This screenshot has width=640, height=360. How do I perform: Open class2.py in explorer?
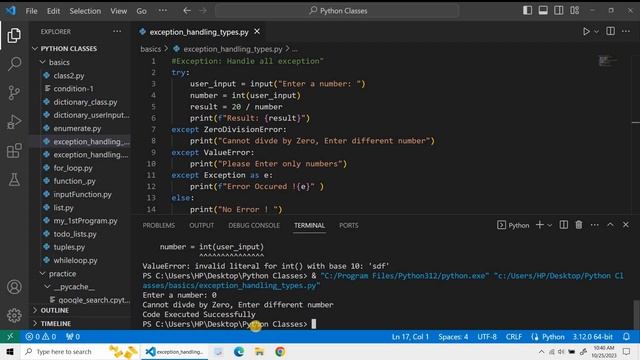pyautogui.click(x=69, y=76)
